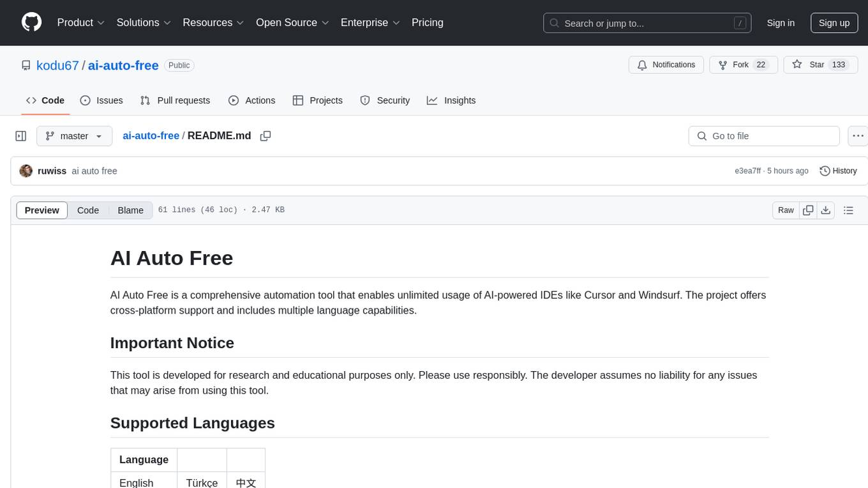Open the GitHub home logo

pos(31,22)
